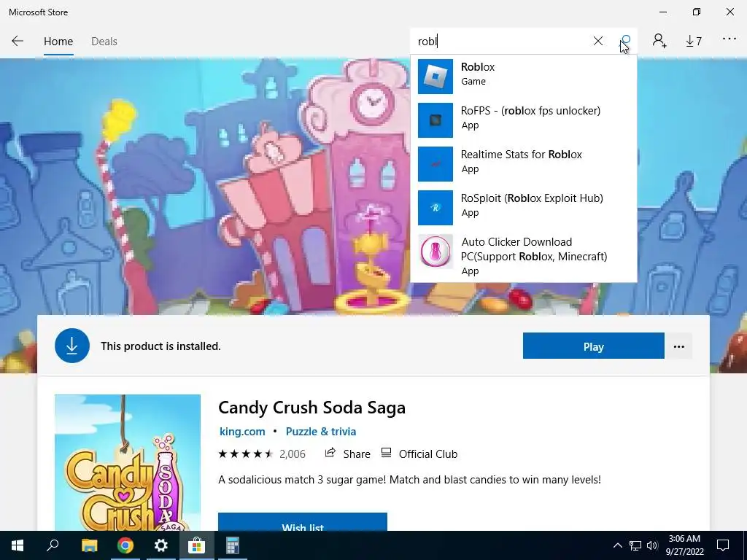Open the Windows Start menu
The image size is (747, 560).
tap(18, 545)
